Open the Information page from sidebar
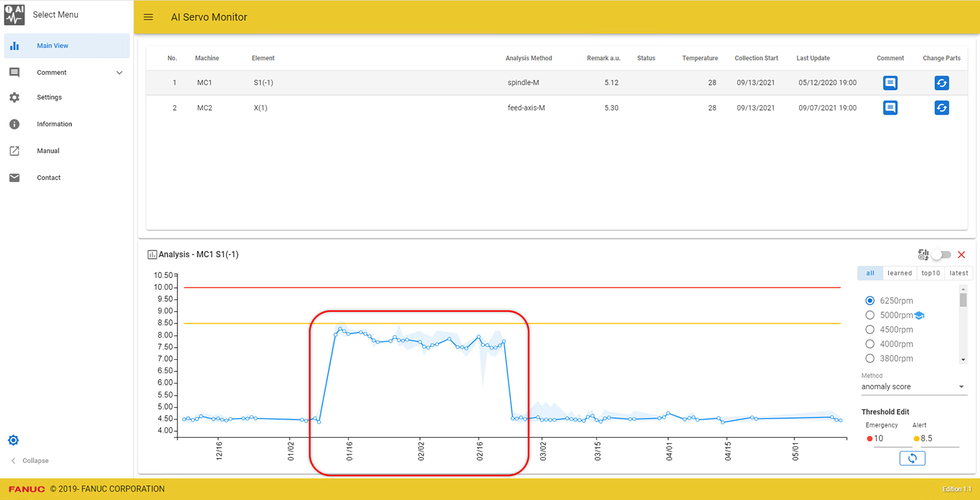980x500 pixels. [x=54, y=124]
